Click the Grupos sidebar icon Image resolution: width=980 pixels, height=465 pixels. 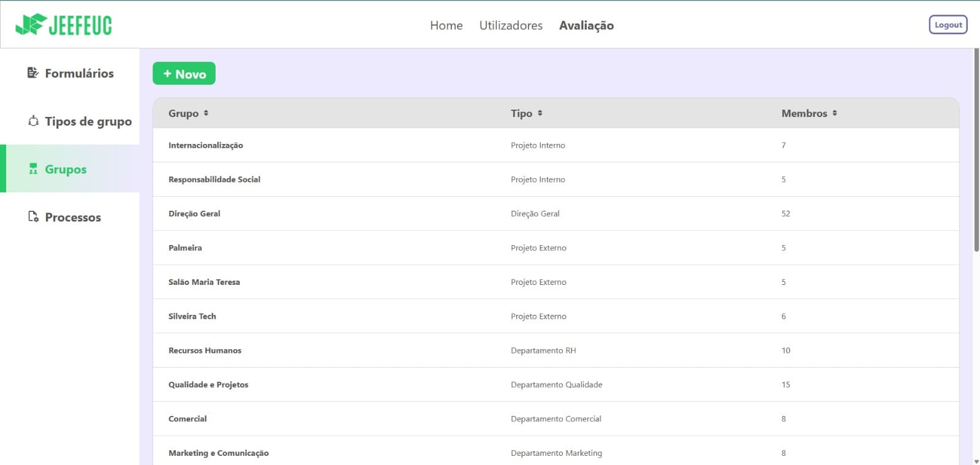coord(33,169)
